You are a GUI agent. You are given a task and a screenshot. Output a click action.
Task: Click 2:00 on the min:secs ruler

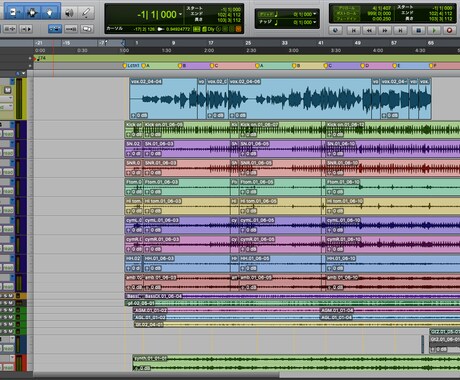tap(209, 50)
